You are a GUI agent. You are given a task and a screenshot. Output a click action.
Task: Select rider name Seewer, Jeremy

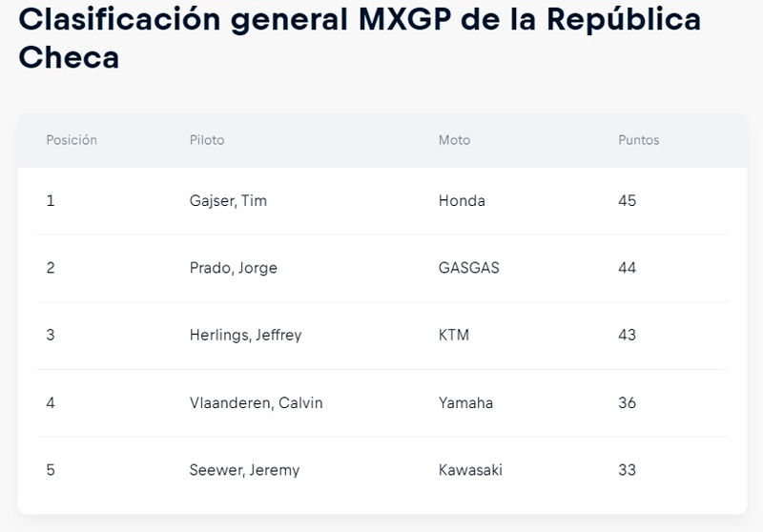[244, 470]
